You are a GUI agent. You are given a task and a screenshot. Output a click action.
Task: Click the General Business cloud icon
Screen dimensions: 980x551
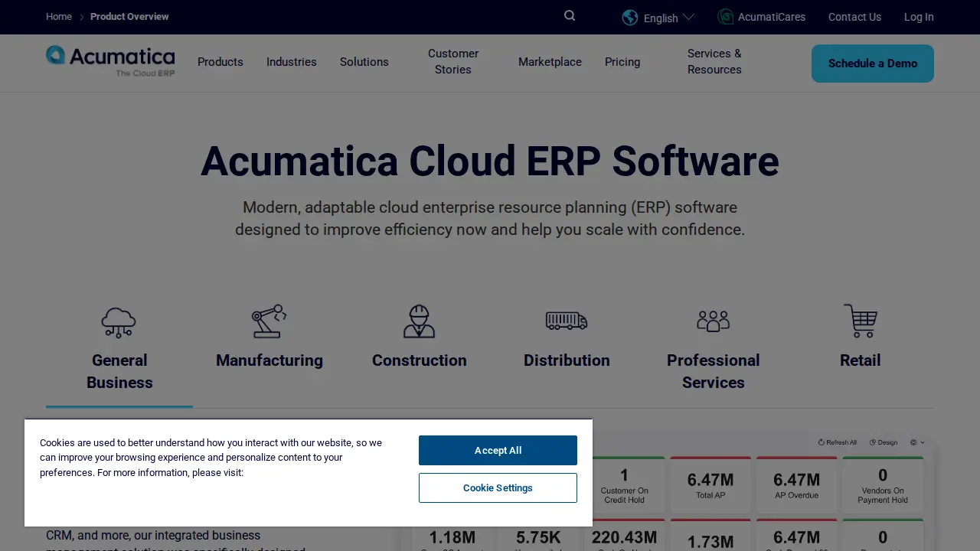(119, 321)
